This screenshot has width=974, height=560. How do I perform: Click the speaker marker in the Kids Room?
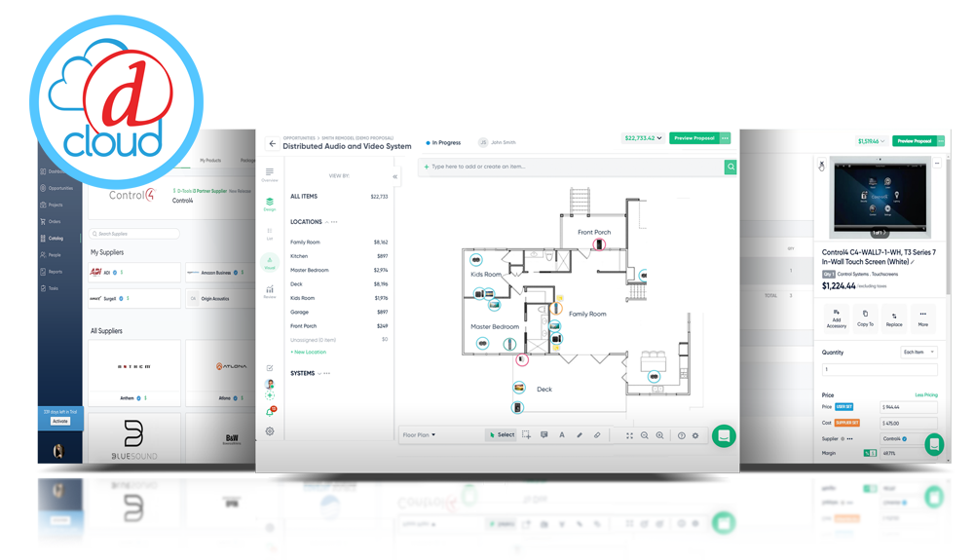pyautogui.click(x=476, y=259)
